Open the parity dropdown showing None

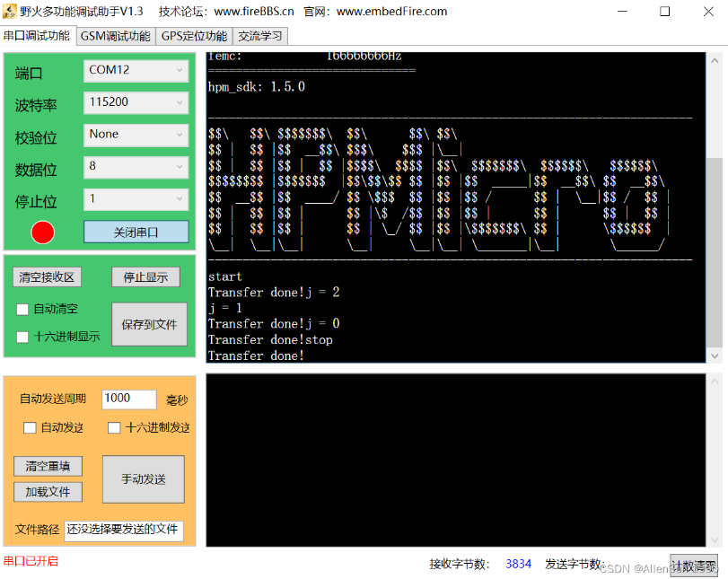pos(136,135)
